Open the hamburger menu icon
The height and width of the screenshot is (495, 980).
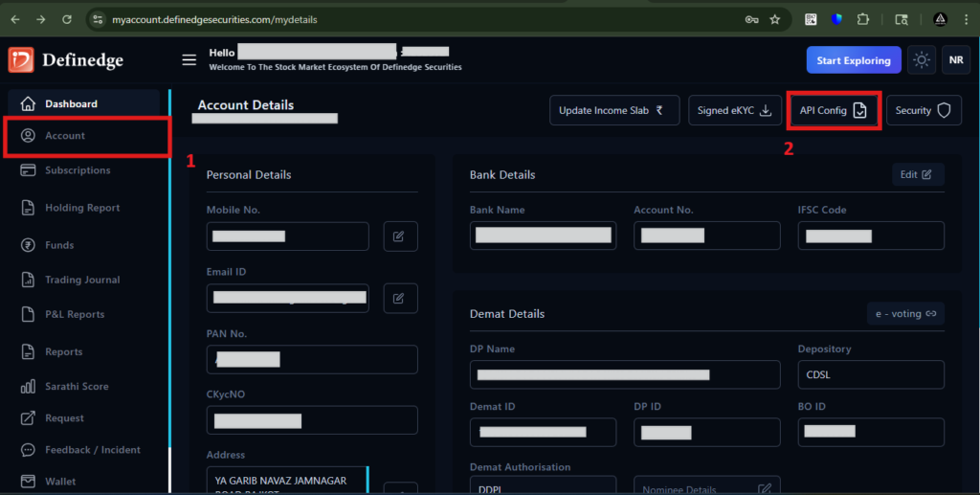[189, 60]
